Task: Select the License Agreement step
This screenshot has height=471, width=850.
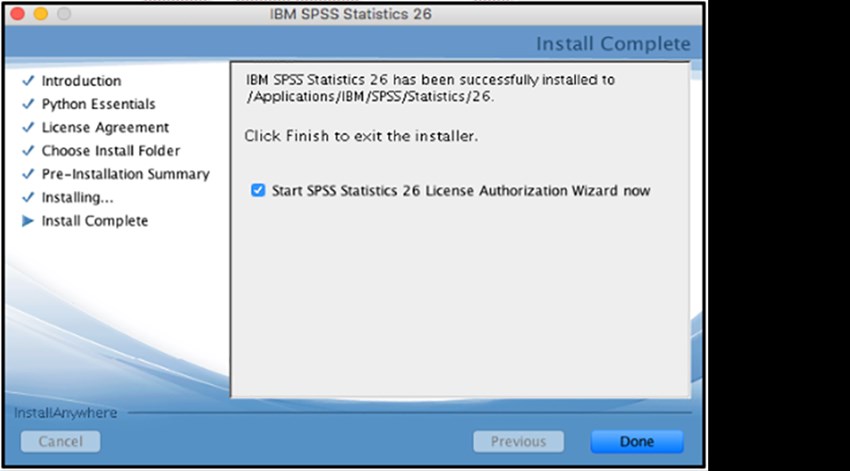Action: click(x=106, y=127)
